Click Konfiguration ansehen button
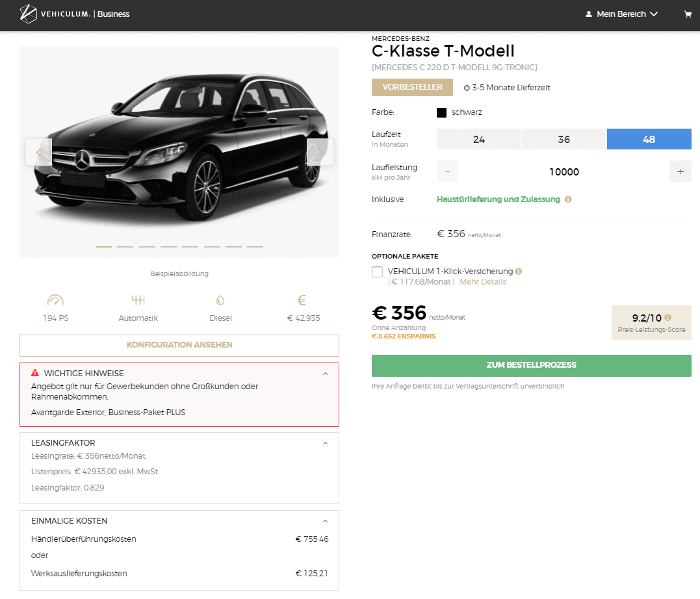The width and height of the screenshot is (700, 599). click(179, 346)
